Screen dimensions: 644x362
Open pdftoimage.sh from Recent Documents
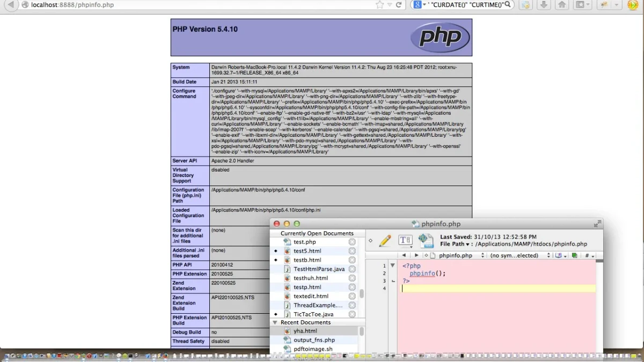click(313, 349)
